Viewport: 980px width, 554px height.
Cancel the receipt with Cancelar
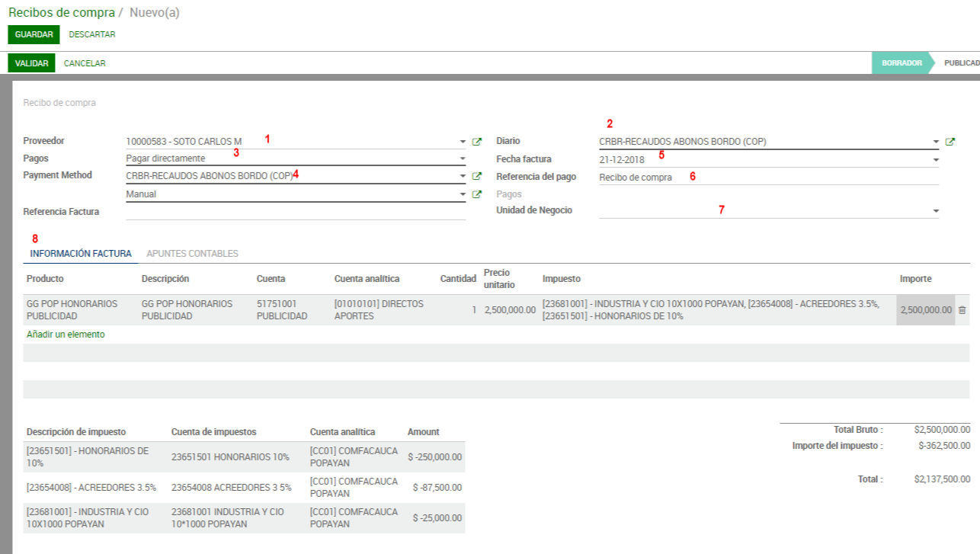point(85,63)
